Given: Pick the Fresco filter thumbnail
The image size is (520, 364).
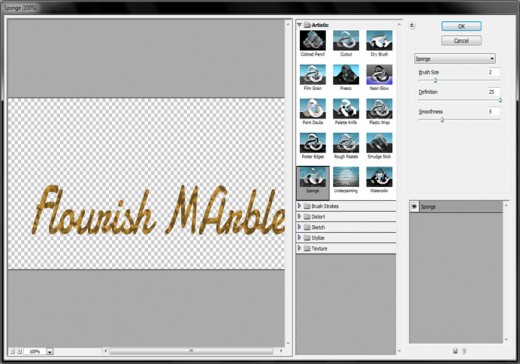Looking at the screenshot, I should point(346,75).
